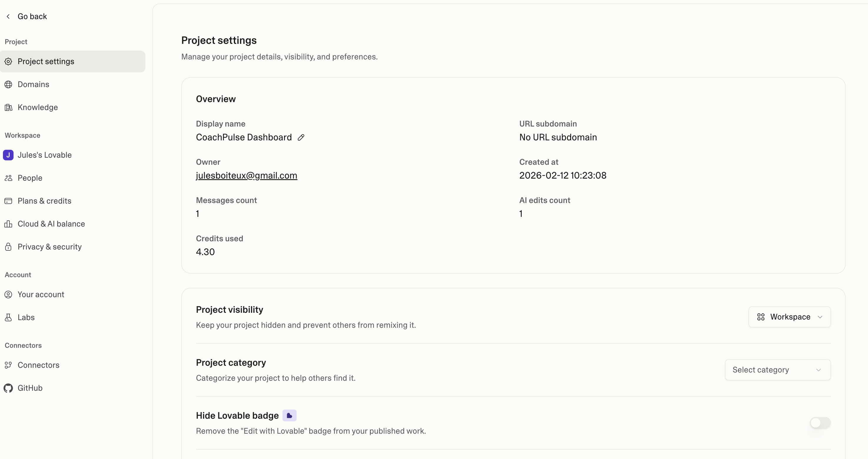Image resolution: width=868 pixels, height=459 pixels.
Task: Open the Connectors page
Action: click(72, 365)
